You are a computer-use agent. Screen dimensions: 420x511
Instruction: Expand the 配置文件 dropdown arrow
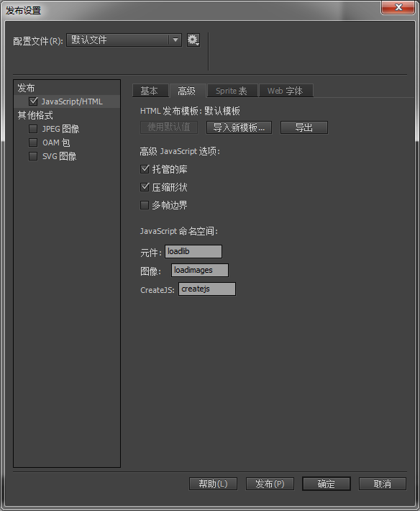tap(175, 40)
